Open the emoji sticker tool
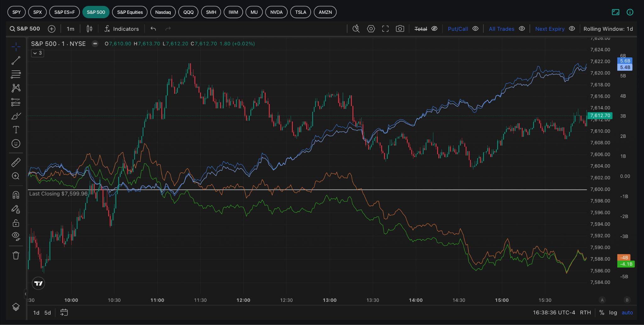Screen dimensions: 644x325 (x=16, y=144)
